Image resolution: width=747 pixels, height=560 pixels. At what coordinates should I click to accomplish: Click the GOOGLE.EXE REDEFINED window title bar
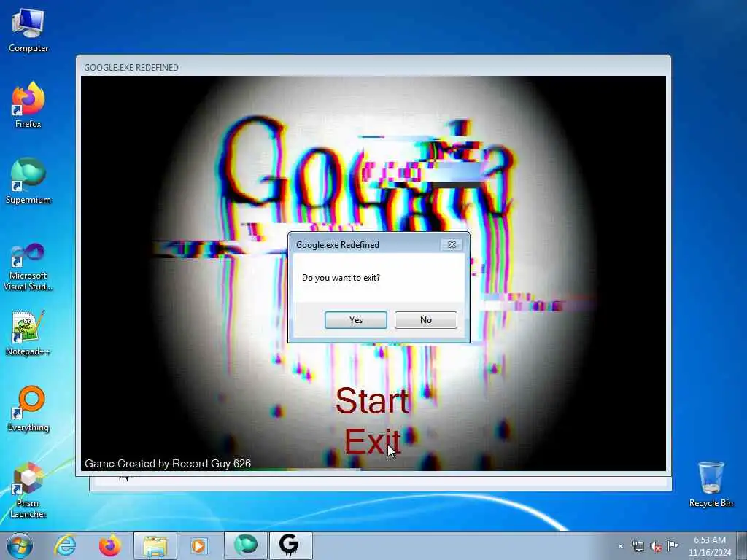[x=373, y=67]
